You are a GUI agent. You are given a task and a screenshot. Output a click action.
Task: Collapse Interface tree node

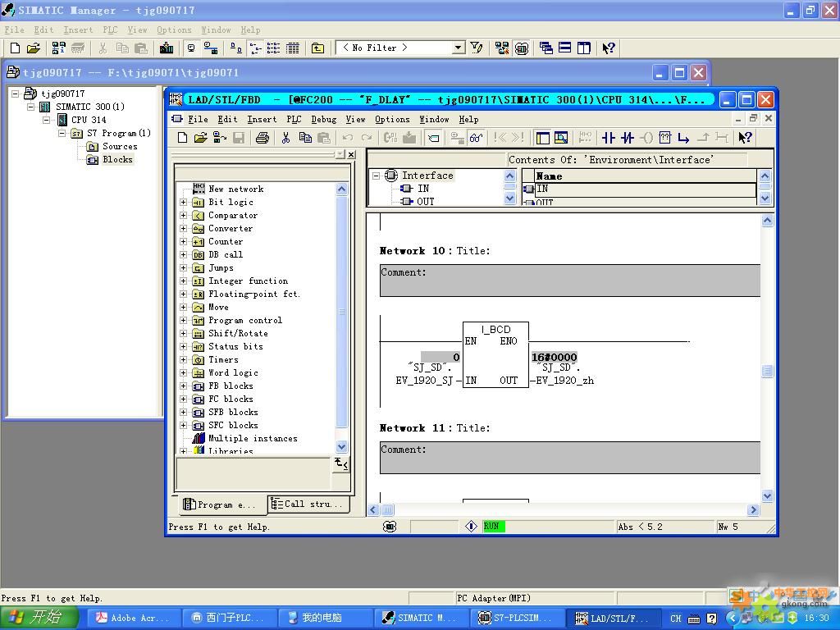click(376, 176)
